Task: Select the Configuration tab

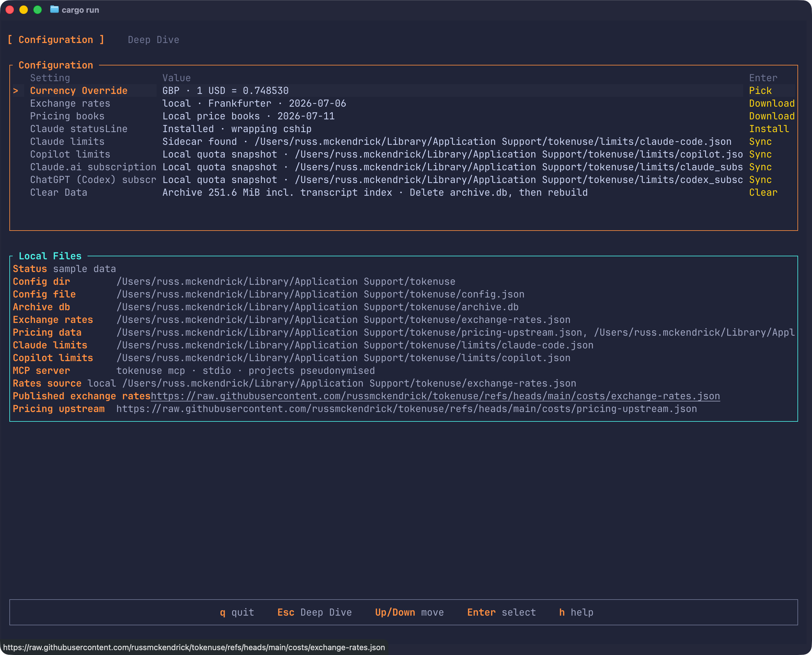Action: click(x=56, y=40)
